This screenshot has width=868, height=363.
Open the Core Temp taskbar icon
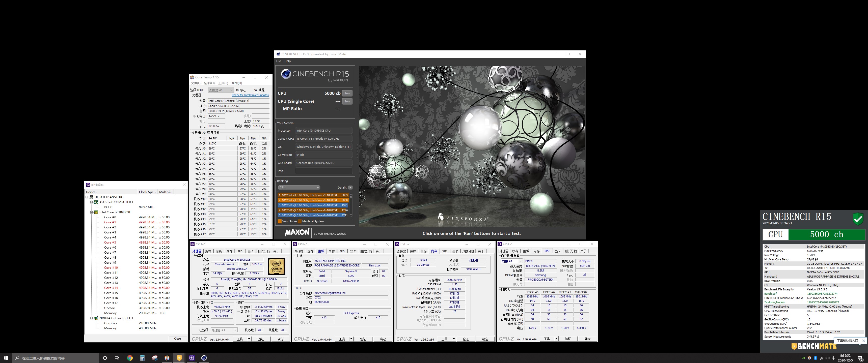coord(167,358)
